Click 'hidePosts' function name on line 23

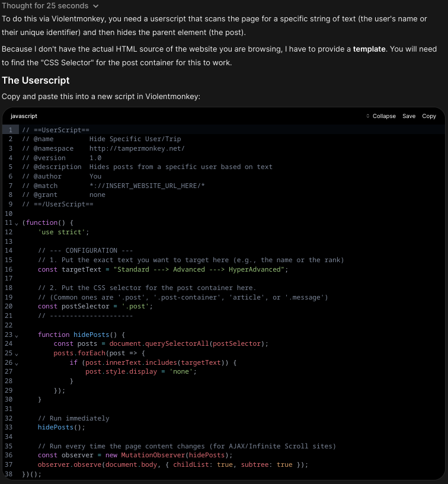click(91, 335)
